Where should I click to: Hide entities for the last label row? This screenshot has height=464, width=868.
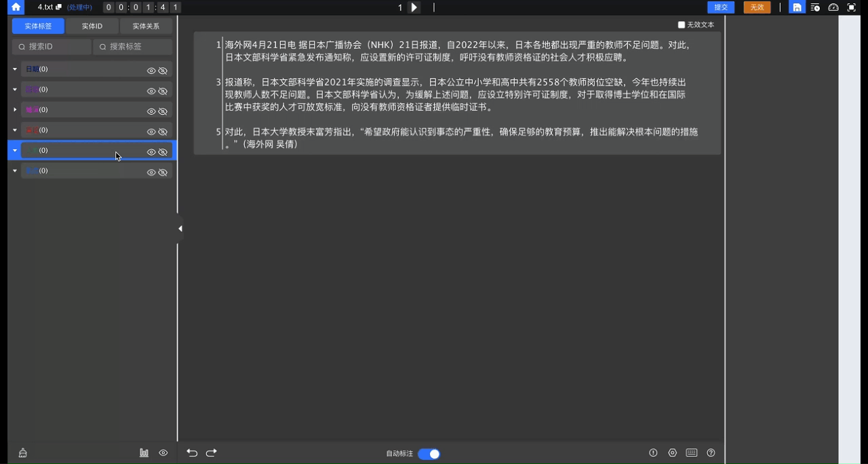click(163, 172)
